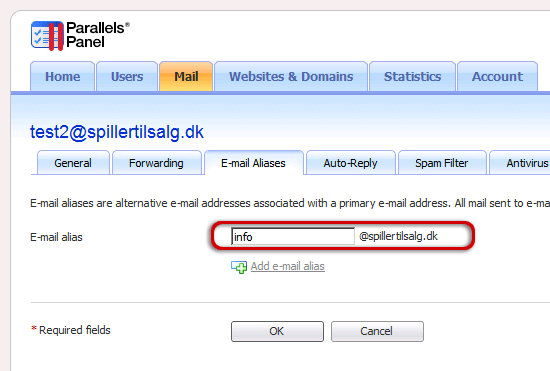Open the Home tab
This screenshot has width=550, height=371.
tap(62, 76)
